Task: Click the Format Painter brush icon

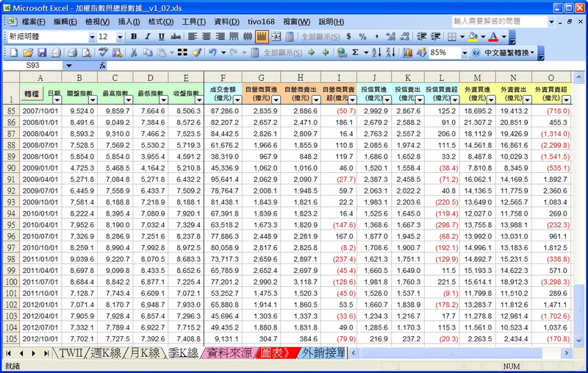Action: point(197,52)
